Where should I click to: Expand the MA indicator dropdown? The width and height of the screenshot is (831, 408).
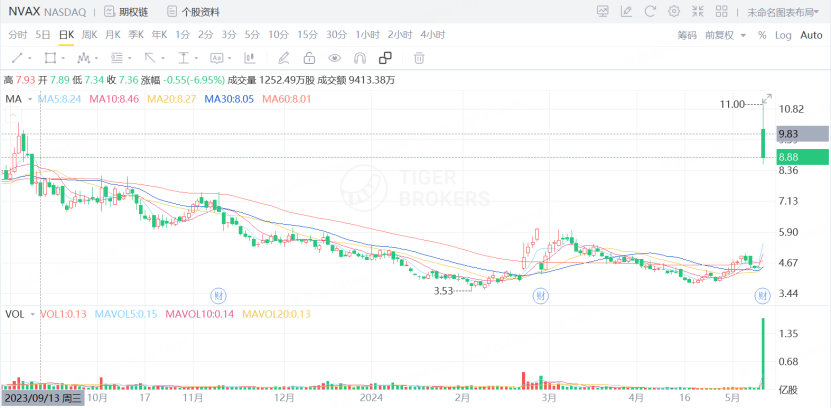pyautogui.click(x=30, y=99)
